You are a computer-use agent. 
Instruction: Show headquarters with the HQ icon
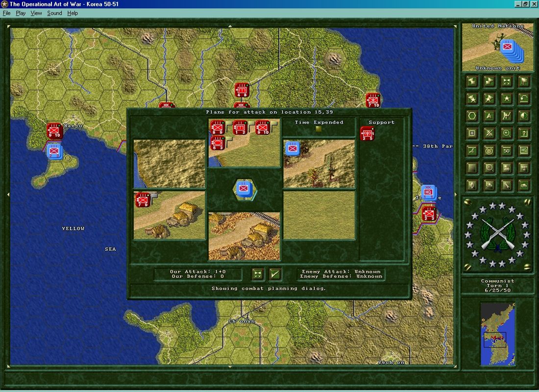[x=524, y=150]
